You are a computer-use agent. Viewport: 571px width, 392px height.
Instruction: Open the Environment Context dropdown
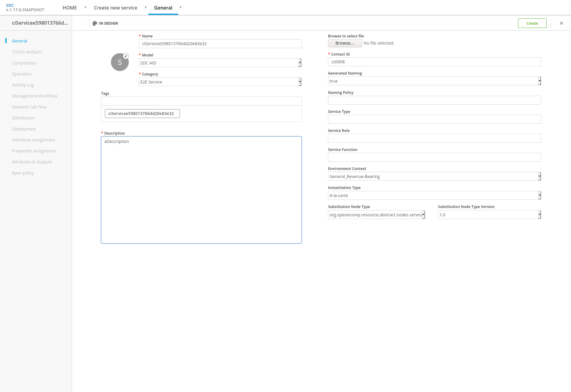pos(434,176)
